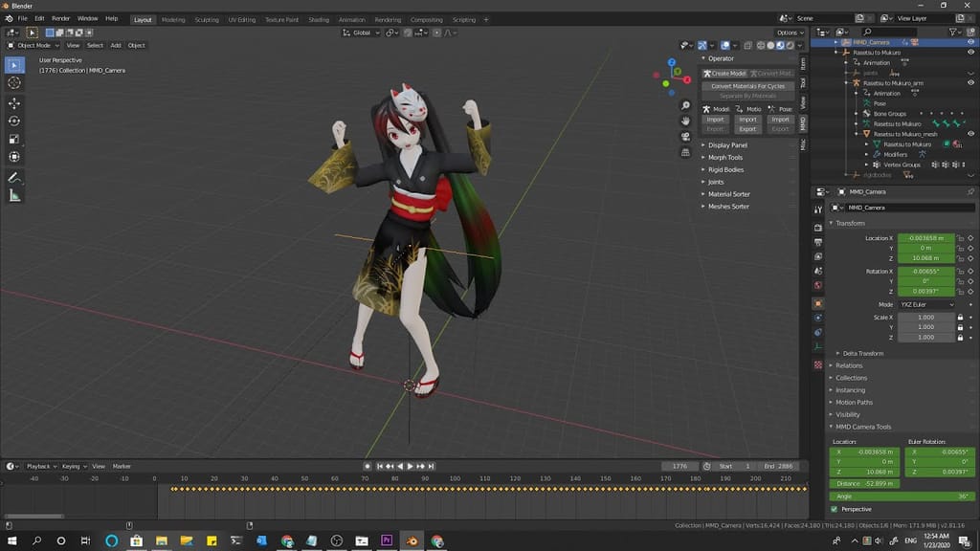980x551 pixels.
Task: Toggle proportional editing in the header
Action: [435, 32]
